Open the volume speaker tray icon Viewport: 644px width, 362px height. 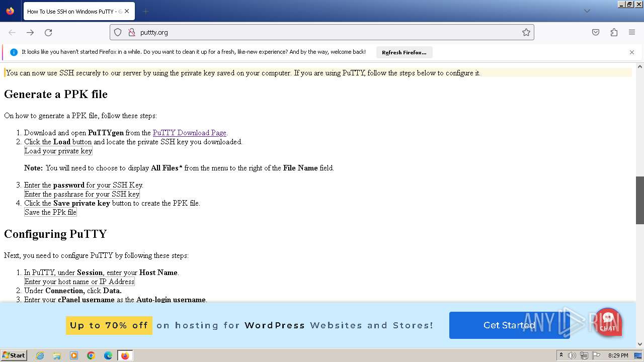click(572, 355)
